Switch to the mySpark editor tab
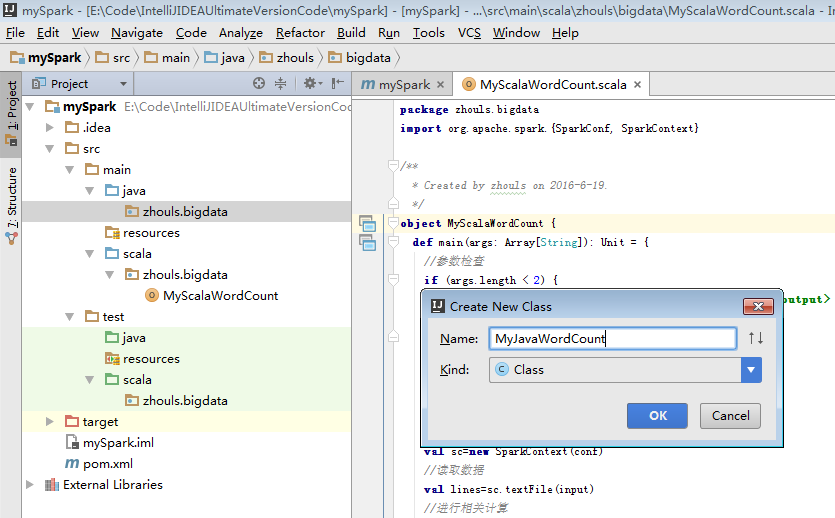835x518 pixels. click(x=403, y=85)
